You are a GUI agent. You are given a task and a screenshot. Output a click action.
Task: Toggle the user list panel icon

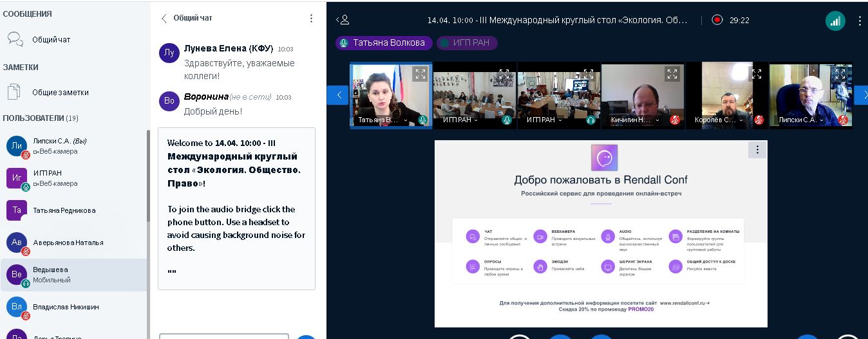click(343, 20)
